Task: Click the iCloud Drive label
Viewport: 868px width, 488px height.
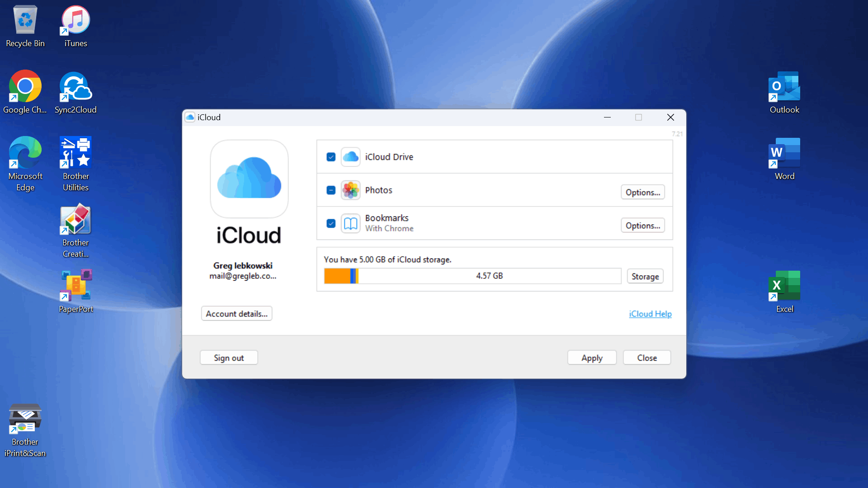Action: (x=389, y=157)
